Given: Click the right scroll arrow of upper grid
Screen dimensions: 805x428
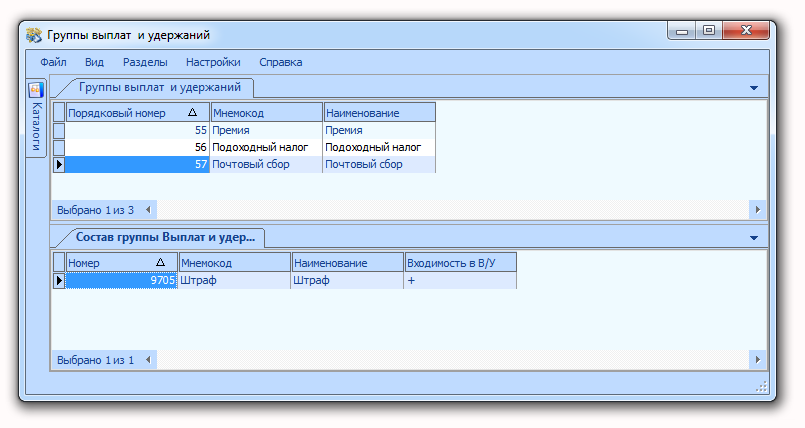Looking at the screenshot, I should point(758,209).
